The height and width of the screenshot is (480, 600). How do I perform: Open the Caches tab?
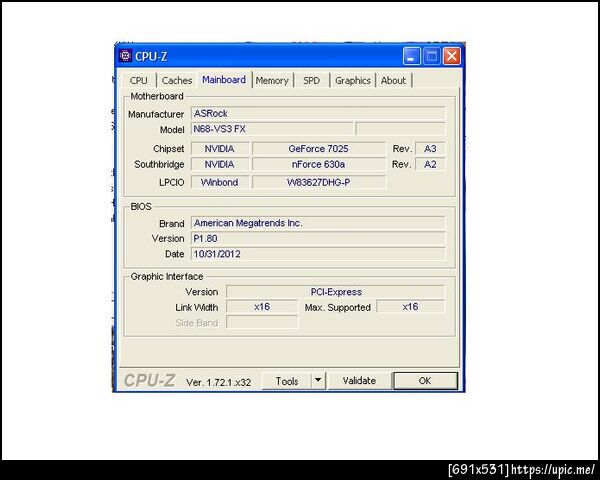coord(177,80)
